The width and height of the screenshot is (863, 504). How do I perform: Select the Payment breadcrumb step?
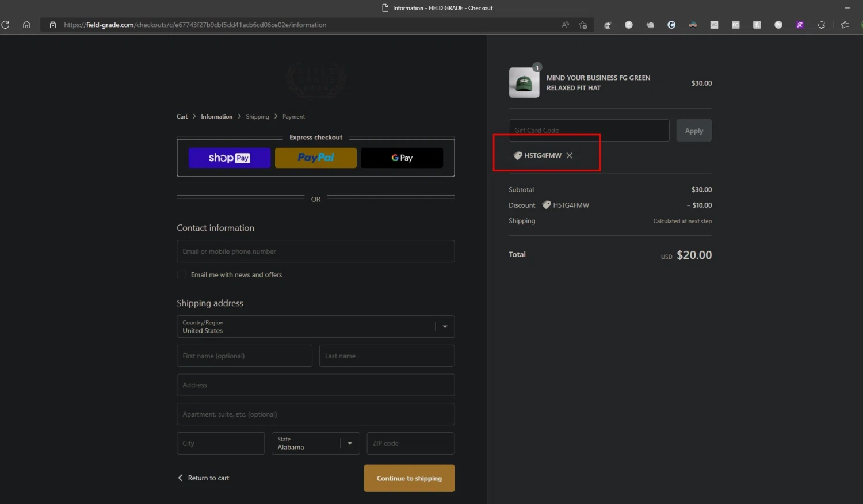pos(293,116)
